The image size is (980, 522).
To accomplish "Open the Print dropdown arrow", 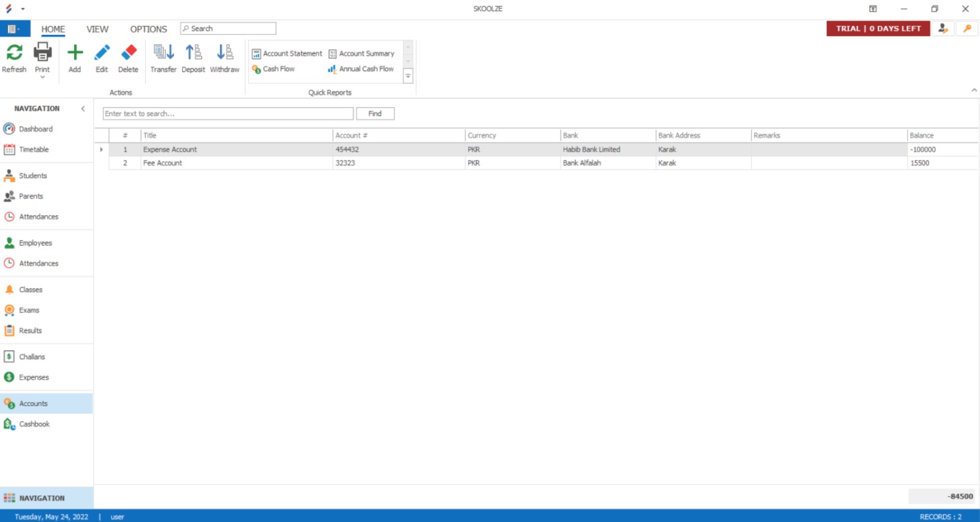I will 42,77.
